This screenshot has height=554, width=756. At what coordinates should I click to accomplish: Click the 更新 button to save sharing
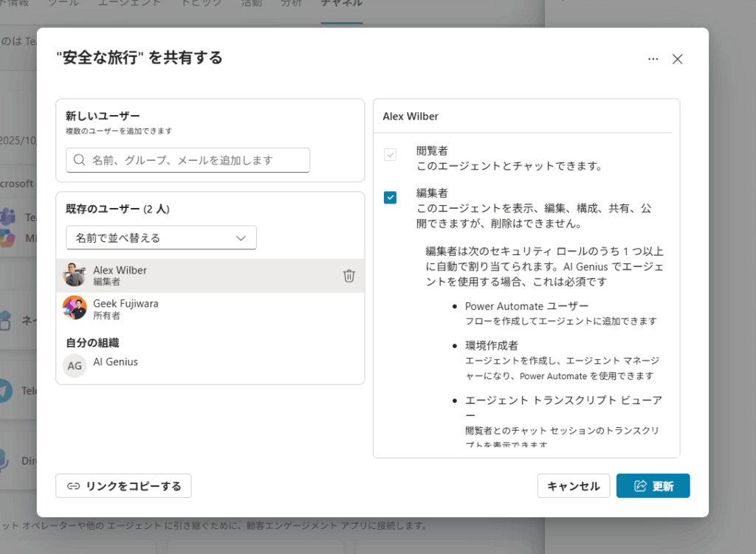tap(653, 486)
